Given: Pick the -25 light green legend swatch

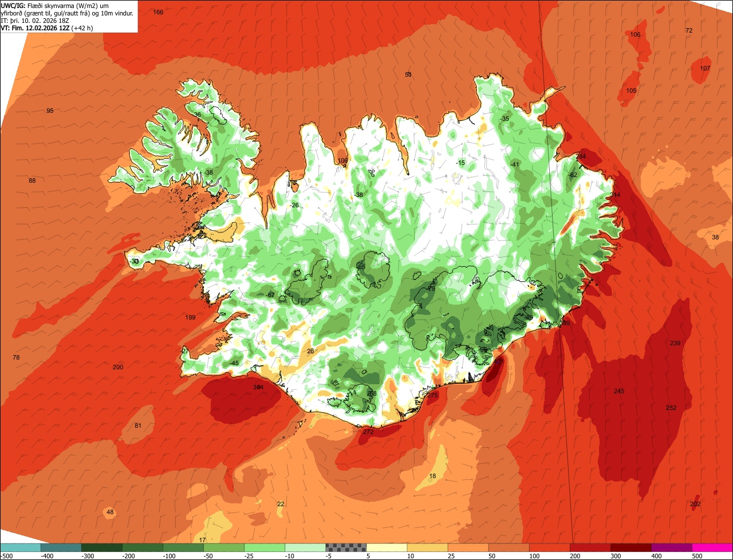Looking at the screenshot, I should (x=265, y=547).
